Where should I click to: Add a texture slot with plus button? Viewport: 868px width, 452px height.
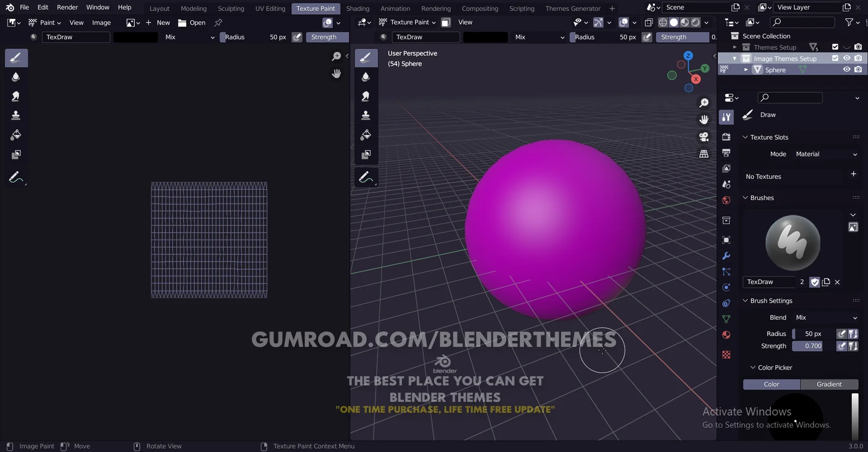(x=853, y=174)
